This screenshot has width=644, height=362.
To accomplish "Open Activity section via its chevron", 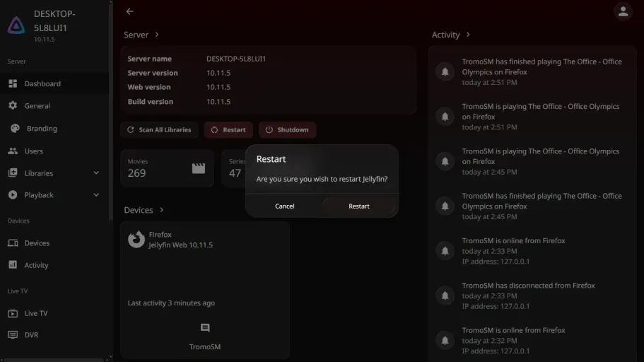I will tap(468, 35).
